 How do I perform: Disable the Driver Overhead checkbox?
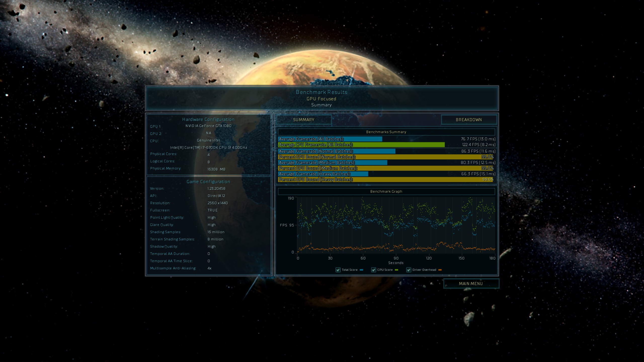[409, 270]
